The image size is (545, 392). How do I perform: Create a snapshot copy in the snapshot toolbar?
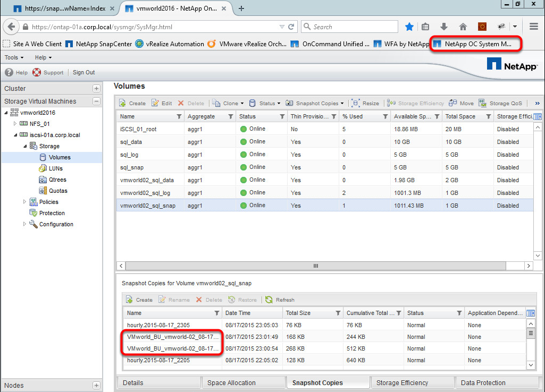tap(139, 300)
